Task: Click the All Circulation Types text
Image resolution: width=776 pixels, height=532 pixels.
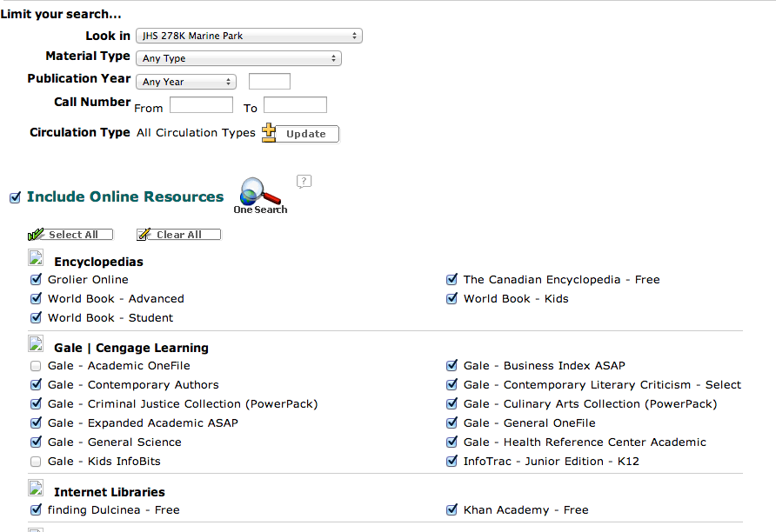Action: pos(196,132)
